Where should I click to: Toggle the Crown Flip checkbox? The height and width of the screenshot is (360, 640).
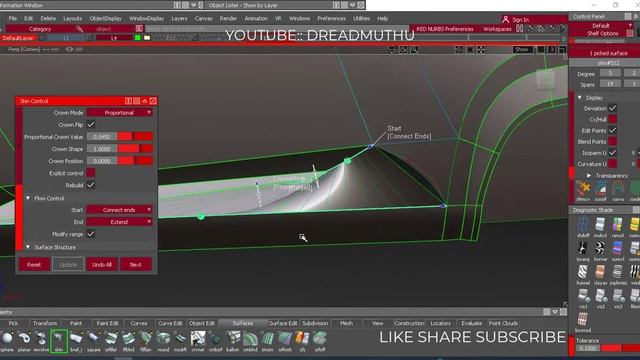pyautogui.click(x=91, y=124)
